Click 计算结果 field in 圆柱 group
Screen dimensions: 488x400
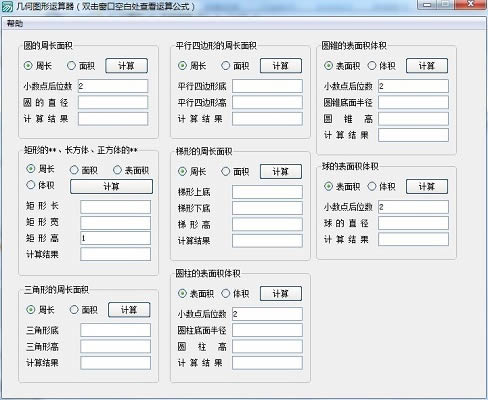click(x=267, y=363)
